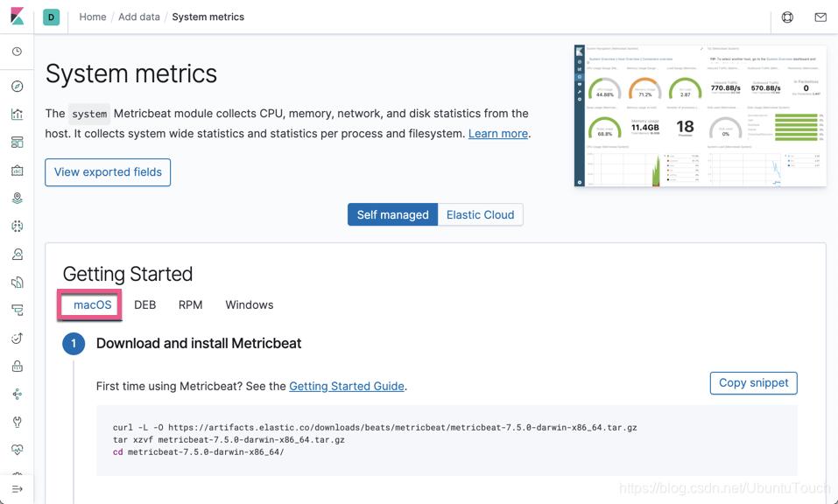Open the newsfeed mail icon
Image resolution: width=838 pixels, height=504 pixels.
pyautogui.click(x=820, y=17)
